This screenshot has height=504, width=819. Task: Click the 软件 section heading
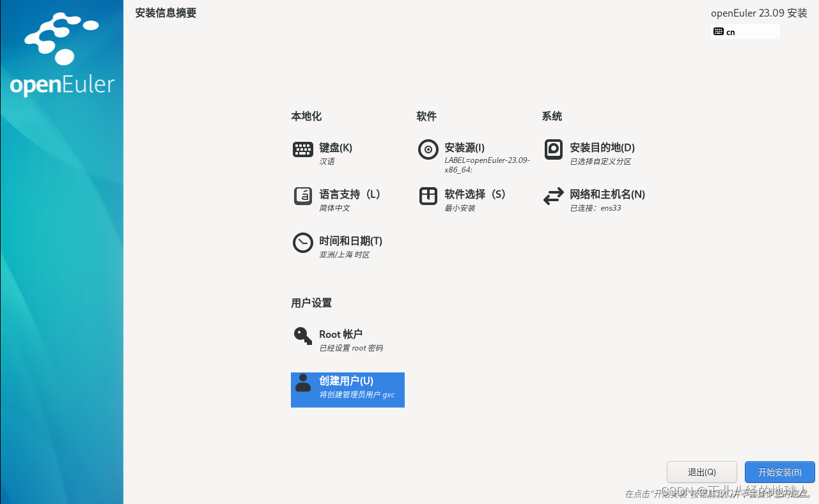(x=426, y=116)
